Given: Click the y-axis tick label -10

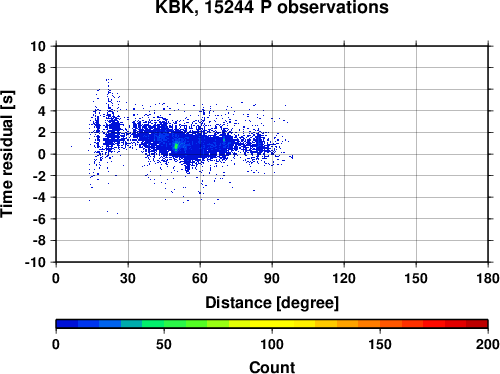Looking at the screenshot, I should (x=36, y=263).
